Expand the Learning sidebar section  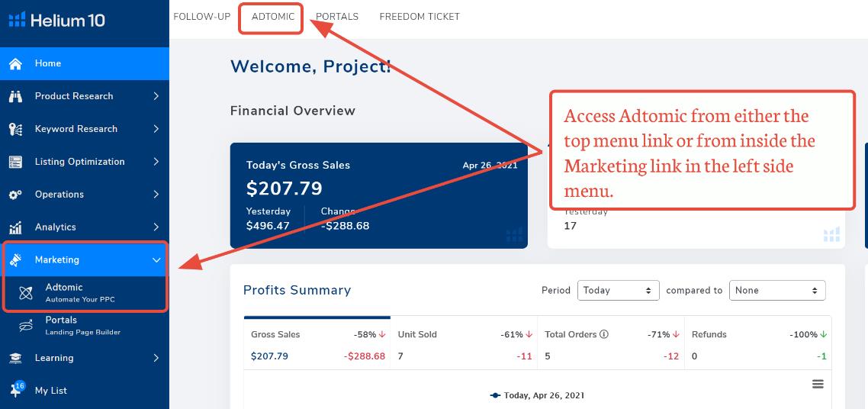click(85, 358)
